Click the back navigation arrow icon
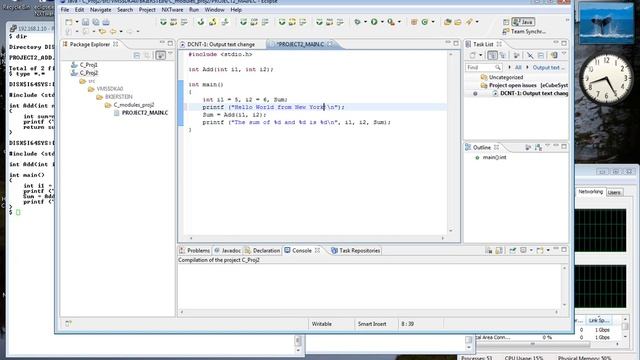 click(113, 31)
